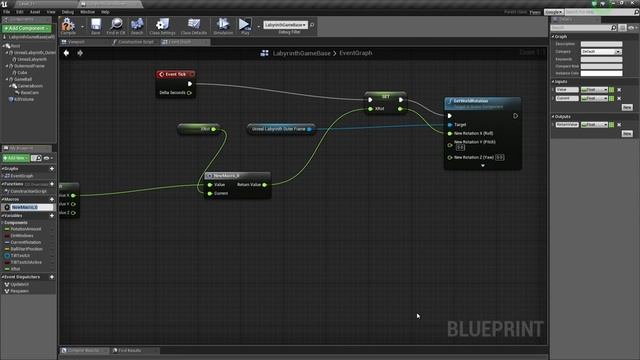
Task: Select EventGraph in My Blueprint
Action: point(22,176)
